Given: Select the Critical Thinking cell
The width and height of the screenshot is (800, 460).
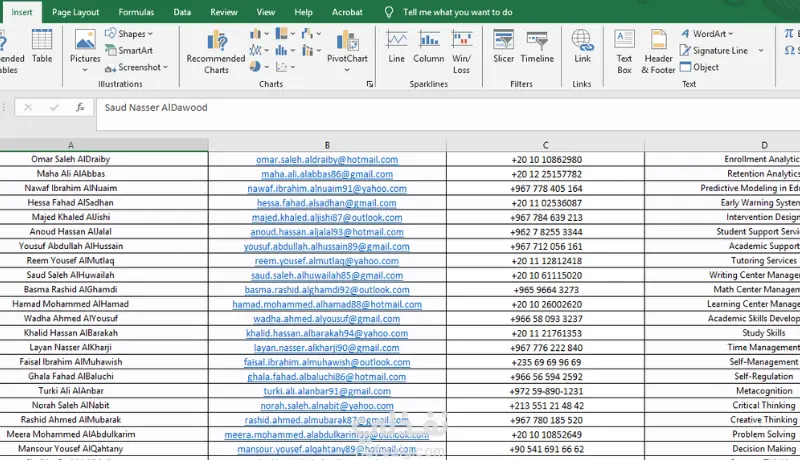Looking at the screenshot, I should (x=722, y=405).
